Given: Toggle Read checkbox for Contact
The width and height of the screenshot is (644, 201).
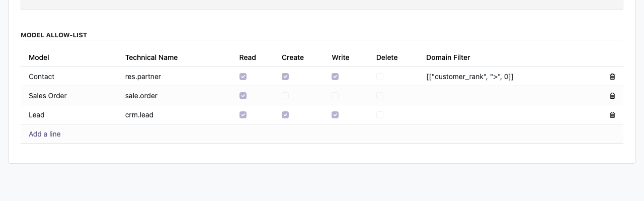Looking at the screenshot, I should click(243, 77).
